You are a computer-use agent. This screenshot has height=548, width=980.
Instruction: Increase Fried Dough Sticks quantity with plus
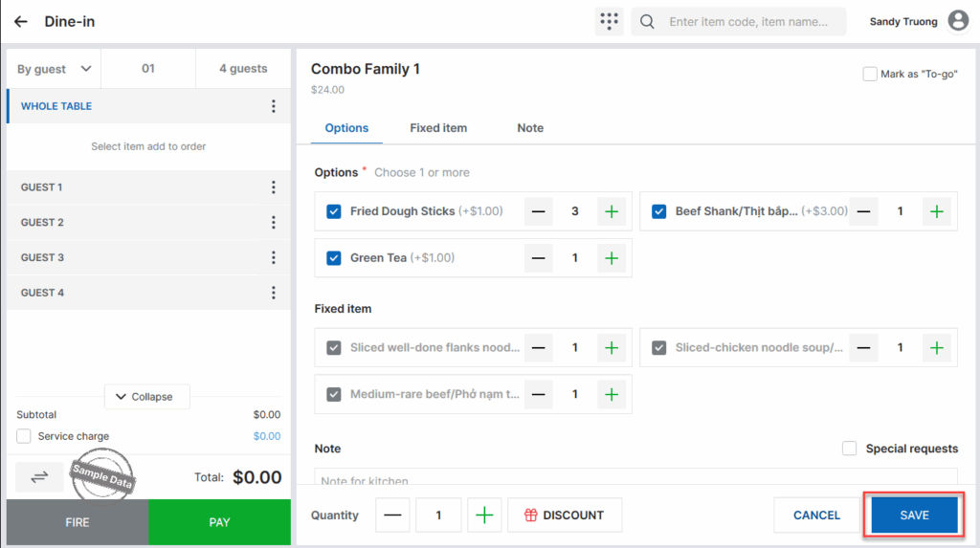[612, 211]
